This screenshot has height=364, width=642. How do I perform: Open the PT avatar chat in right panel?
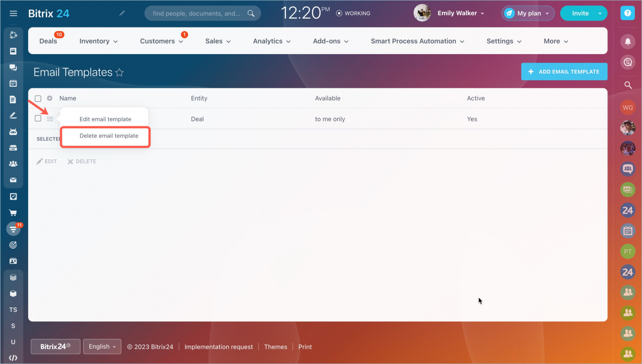coord(627,251)
